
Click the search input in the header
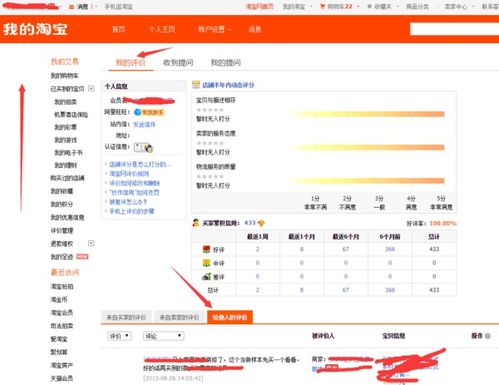[x=454, y=29]
